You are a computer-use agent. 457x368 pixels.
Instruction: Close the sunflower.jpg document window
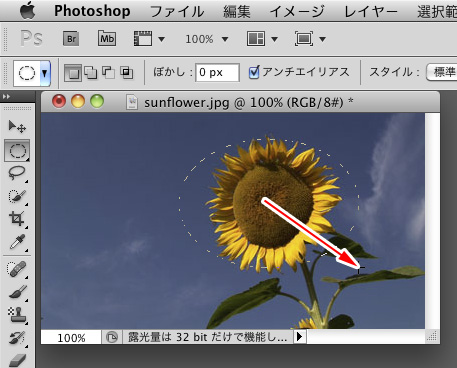(x=59, y=101)
